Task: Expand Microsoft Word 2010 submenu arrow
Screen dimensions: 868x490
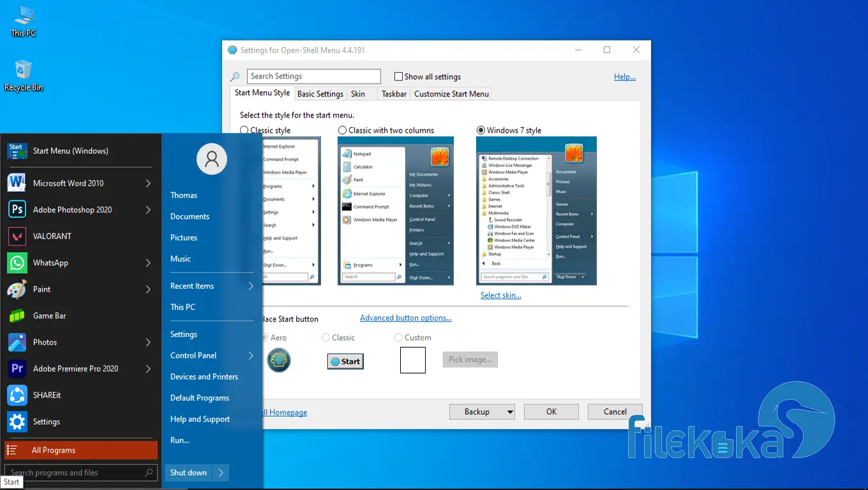Action: [x=148, y=183]
